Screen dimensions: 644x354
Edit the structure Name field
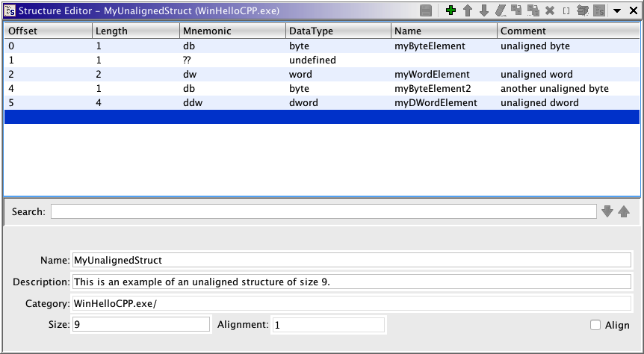click(352, 260)
